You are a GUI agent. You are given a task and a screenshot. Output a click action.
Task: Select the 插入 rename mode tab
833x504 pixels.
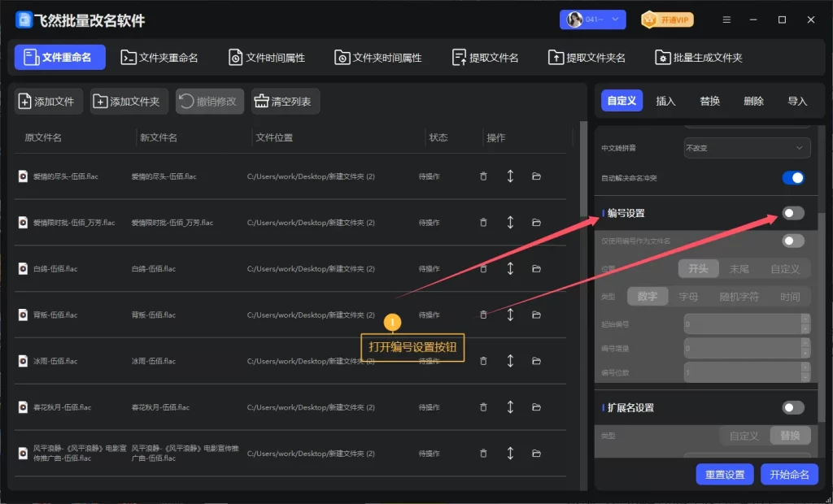[x=665, y=101]
